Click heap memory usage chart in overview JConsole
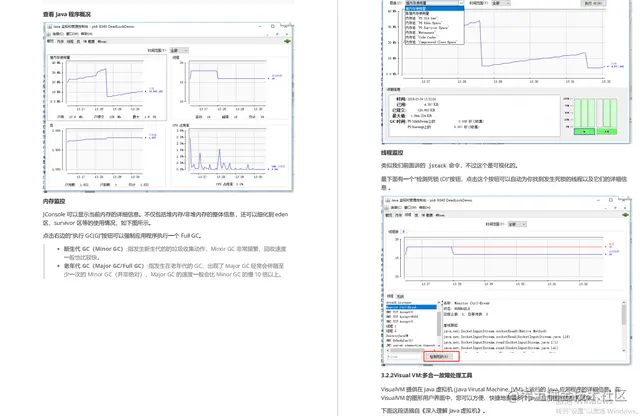640x416 pixels. [x=107, y=87]
